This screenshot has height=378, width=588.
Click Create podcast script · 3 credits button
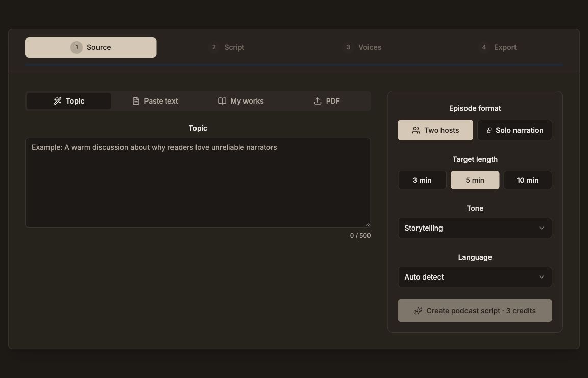[475, 311]
